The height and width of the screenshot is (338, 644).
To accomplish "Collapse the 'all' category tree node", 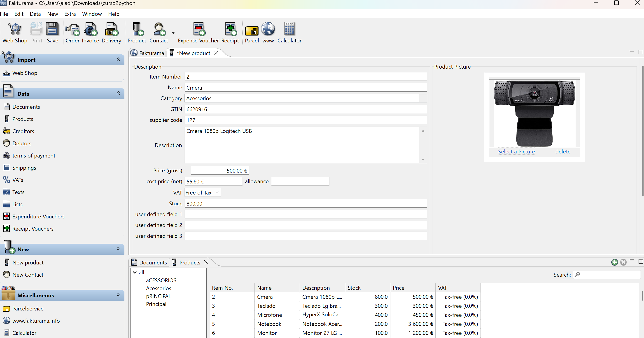I will [135, 272].
